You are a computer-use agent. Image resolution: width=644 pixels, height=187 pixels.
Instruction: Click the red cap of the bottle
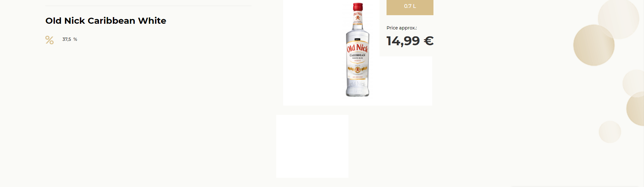[358, 7]
